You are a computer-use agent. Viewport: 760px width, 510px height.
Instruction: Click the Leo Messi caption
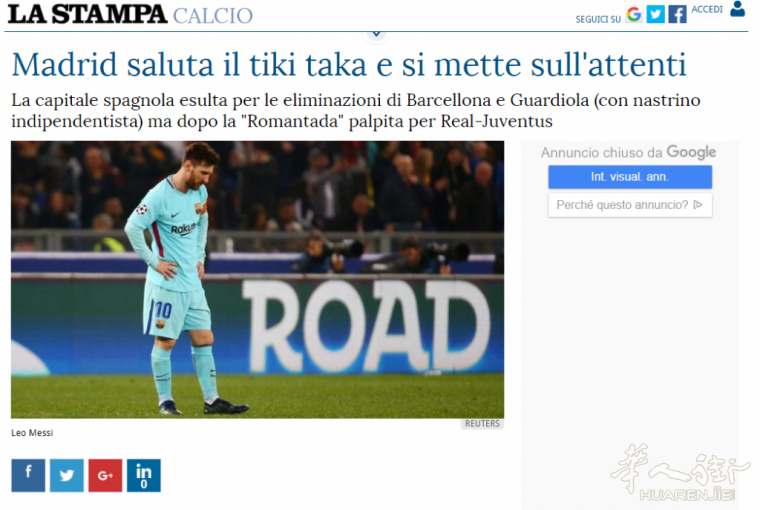point(32,433)
